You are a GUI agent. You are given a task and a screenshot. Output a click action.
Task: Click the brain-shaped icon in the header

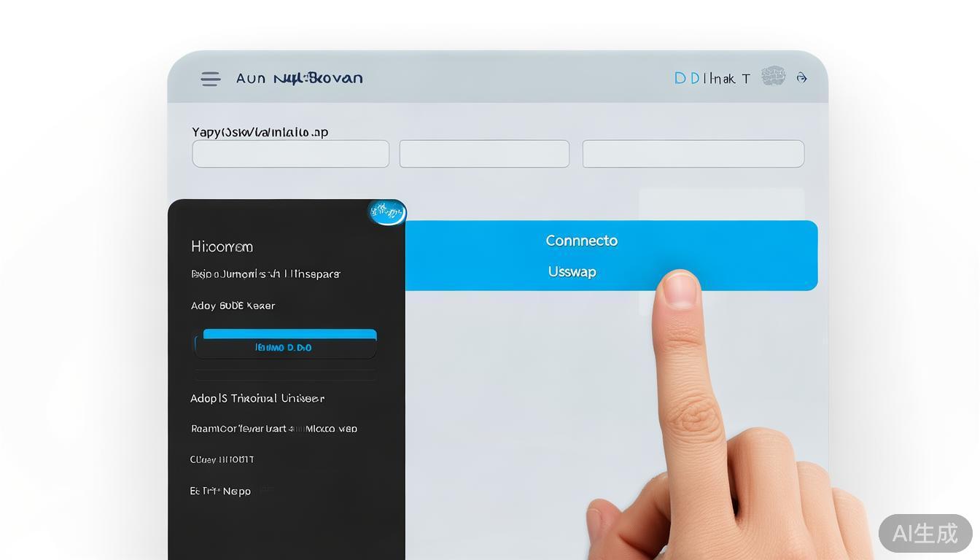click(773, 76)
